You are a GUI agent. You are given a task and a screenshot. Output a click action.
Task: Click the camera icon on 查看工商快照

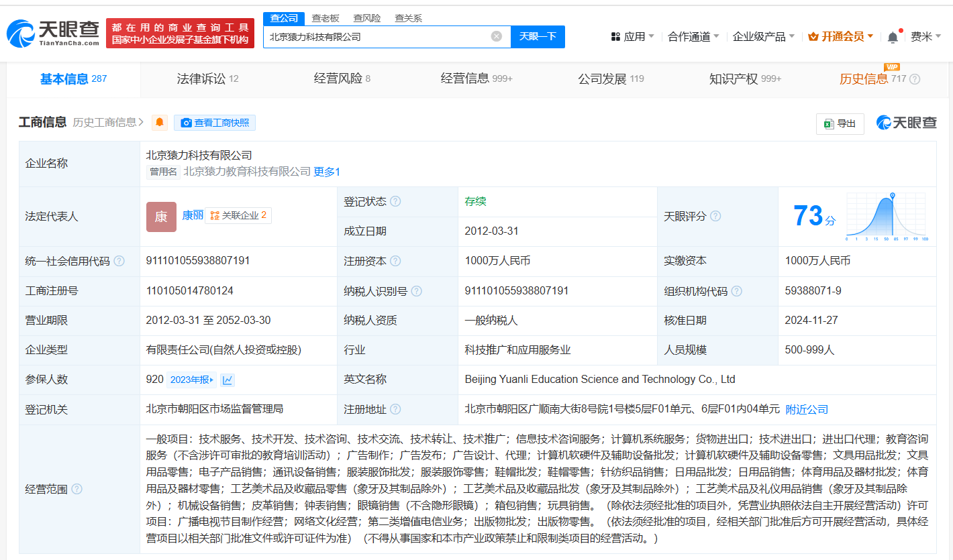[186, 123]
